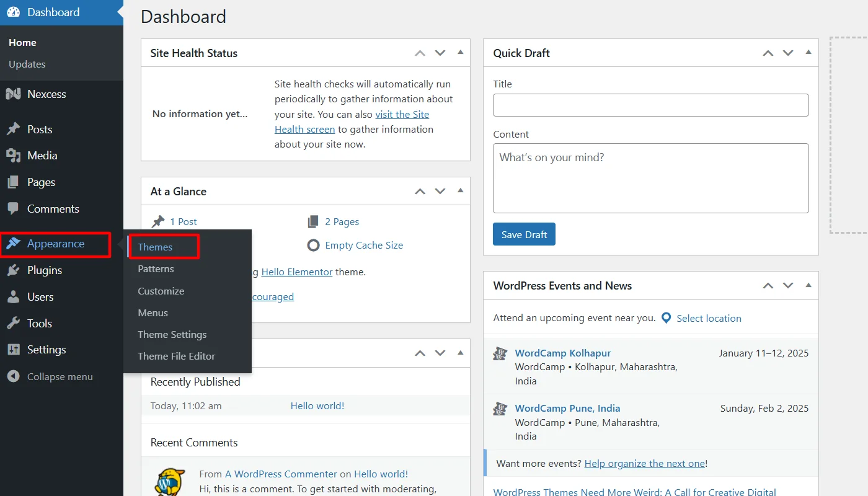Click the WordCamp Kolhapur event icon
The image size is (868, 496).
pyautogui.click(x=500, y=354)
